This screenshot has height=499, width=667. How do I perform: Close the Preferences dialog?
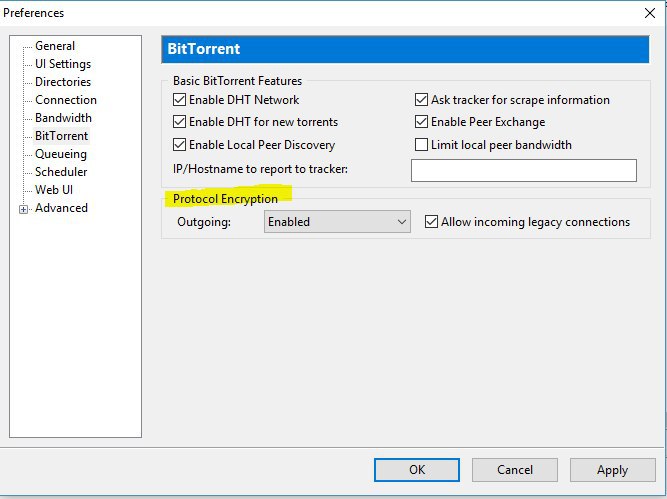tap(650, 13)
